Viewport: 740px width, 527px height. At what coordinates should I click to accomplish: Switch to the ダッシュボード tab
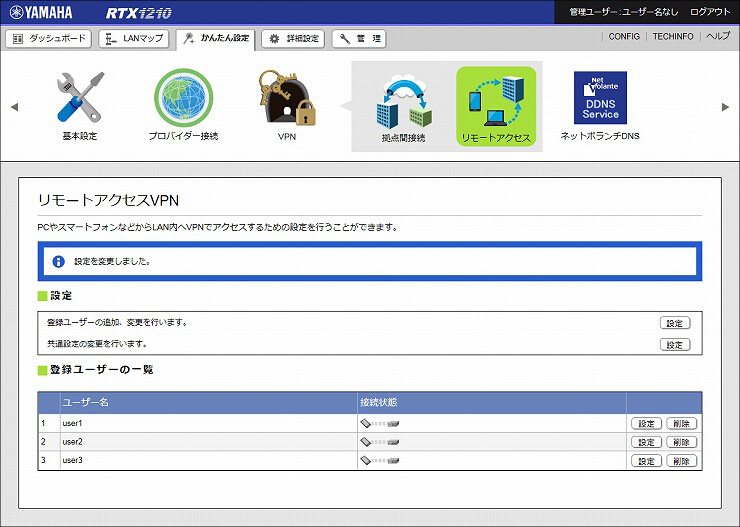(x=49, y=39)
